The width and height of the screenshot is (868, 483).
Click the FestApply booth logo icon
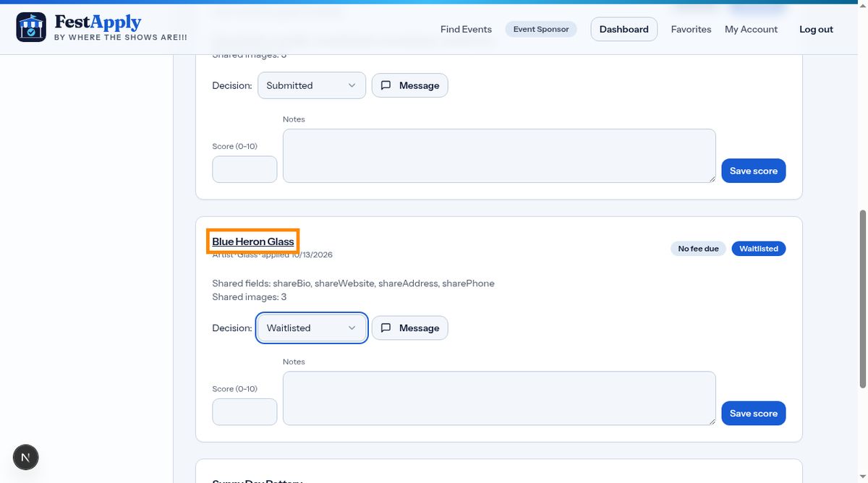click(x=31, y=27)
